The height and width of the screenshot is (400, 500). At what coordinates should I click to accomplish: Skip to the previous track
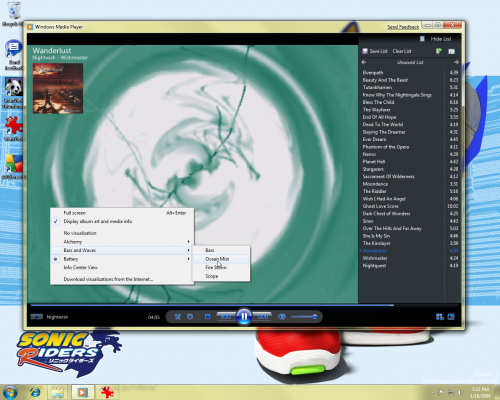(x=226, y=317)
